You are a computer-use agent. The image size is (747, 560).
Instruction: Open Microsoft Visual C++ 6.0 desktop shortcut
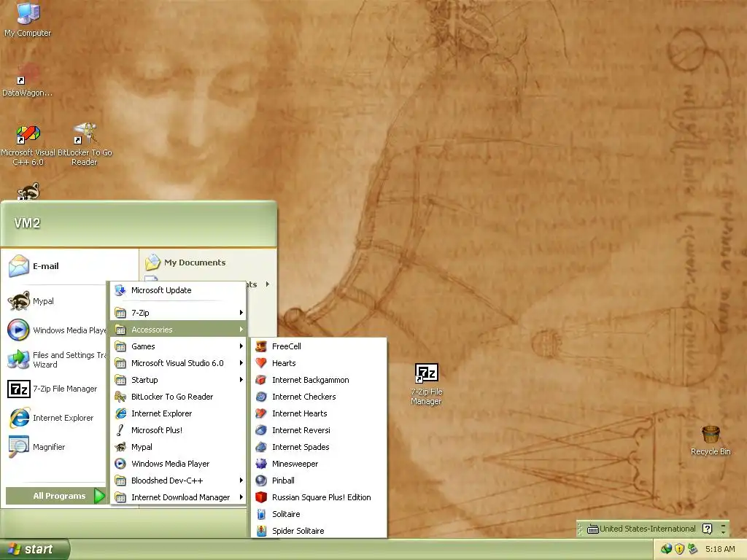(28, 145)
